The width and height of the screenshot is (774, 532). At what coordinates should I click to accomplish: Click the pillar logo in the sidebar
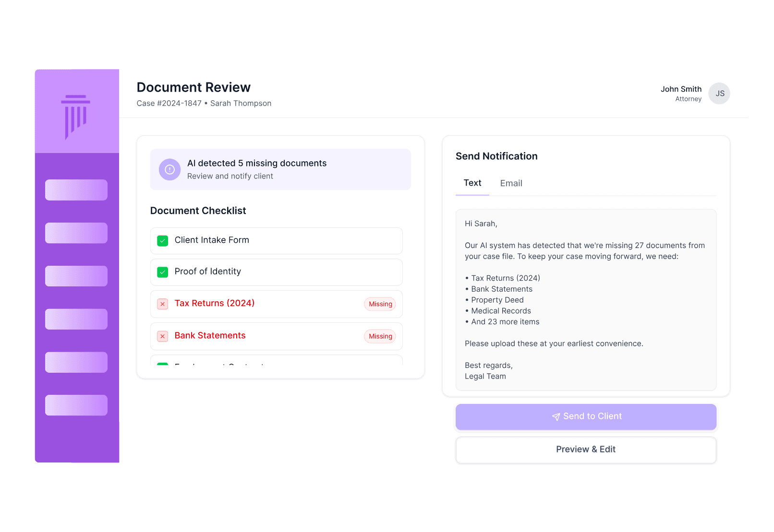point(76,117)
